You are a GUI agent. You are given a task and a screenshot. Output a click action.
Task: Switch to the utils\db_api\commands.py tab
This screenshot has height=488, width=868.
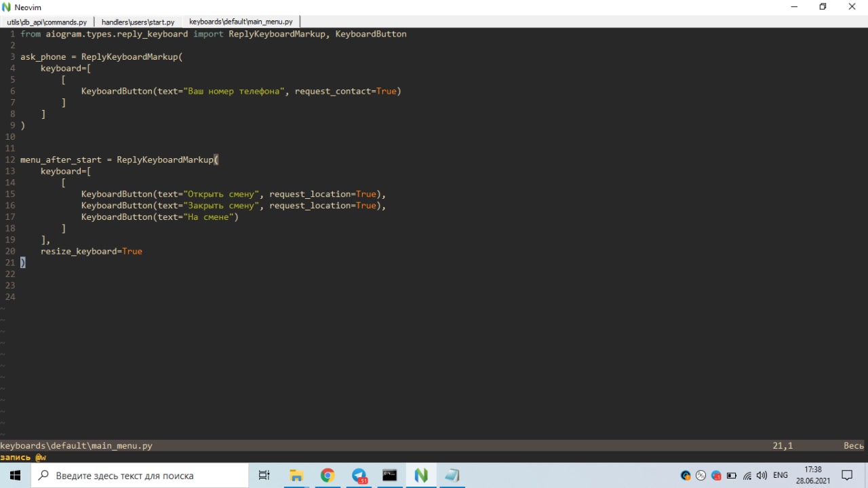[47, 22]
